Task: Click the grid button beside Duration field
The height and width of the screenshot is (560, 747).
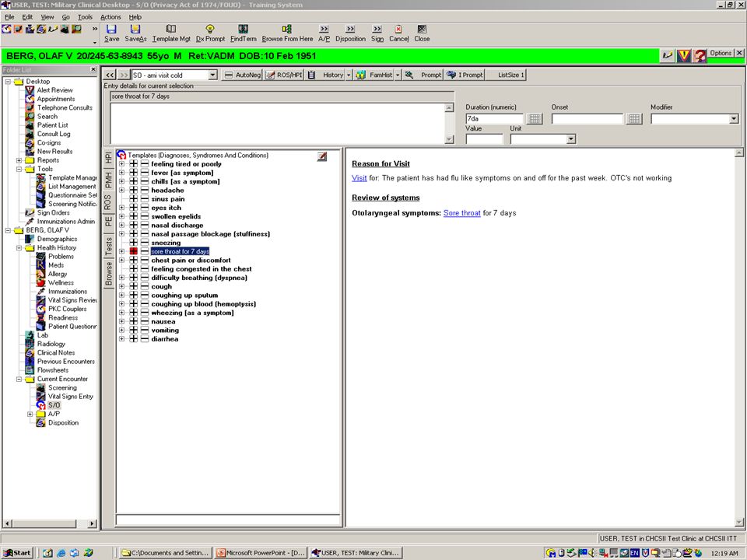Action: (x=535, y=118)
